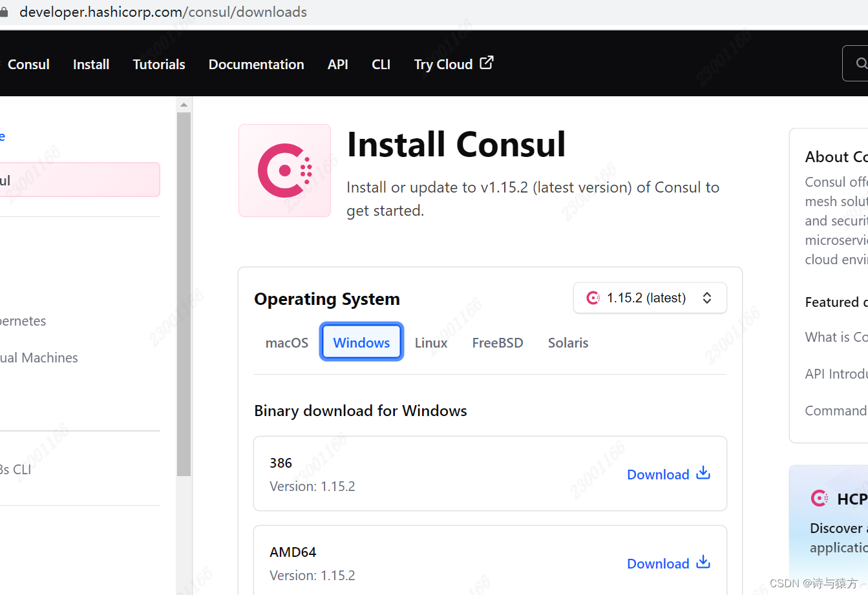This screenshot has width=868, height=595.
Task: Click Version: 1.15.2 under 386
Action: tap(312, 486)
